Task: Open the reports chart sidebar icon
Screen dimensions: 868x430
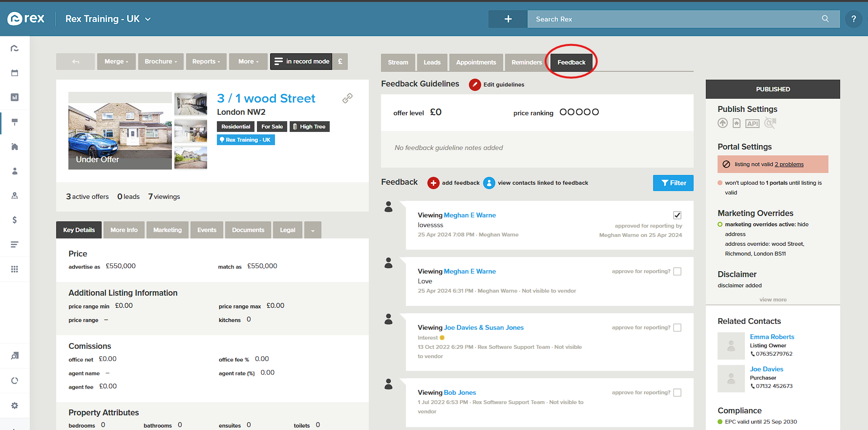Action: click(x=15, y=97)
